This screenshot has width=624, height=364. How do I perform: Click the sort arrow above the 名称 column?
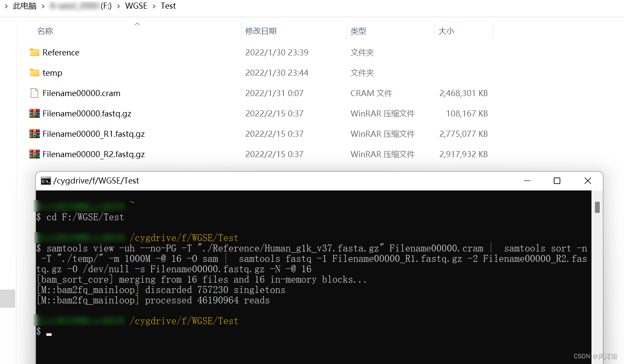[x=137, y=24]
